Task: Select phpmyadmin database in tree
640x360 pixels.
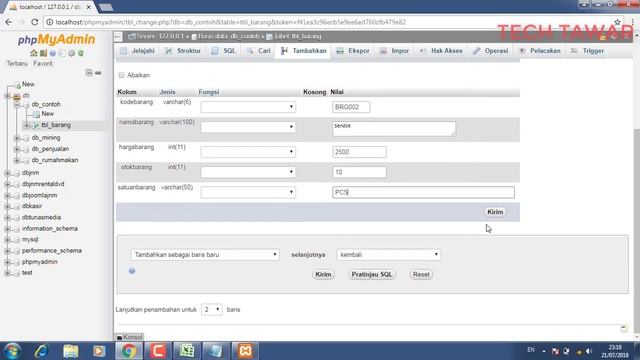Action: (x=39, y=262)
